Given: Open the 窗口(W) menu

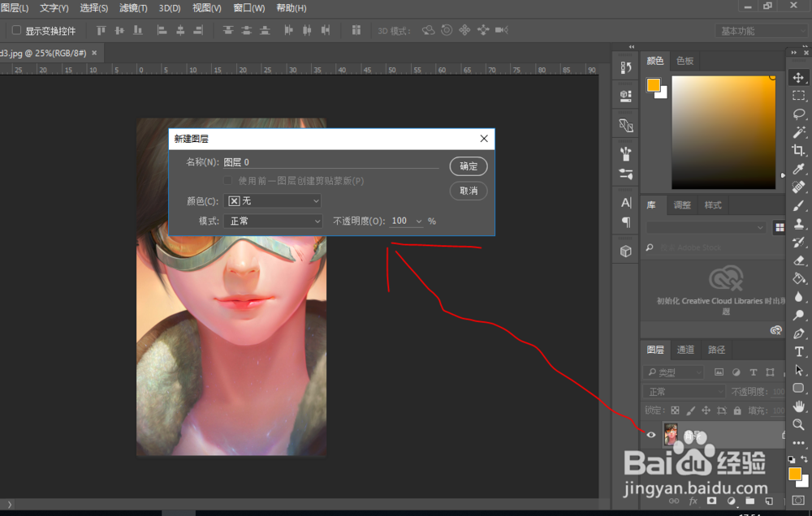Looking at the screenshot, I should (x=249, y=8).
